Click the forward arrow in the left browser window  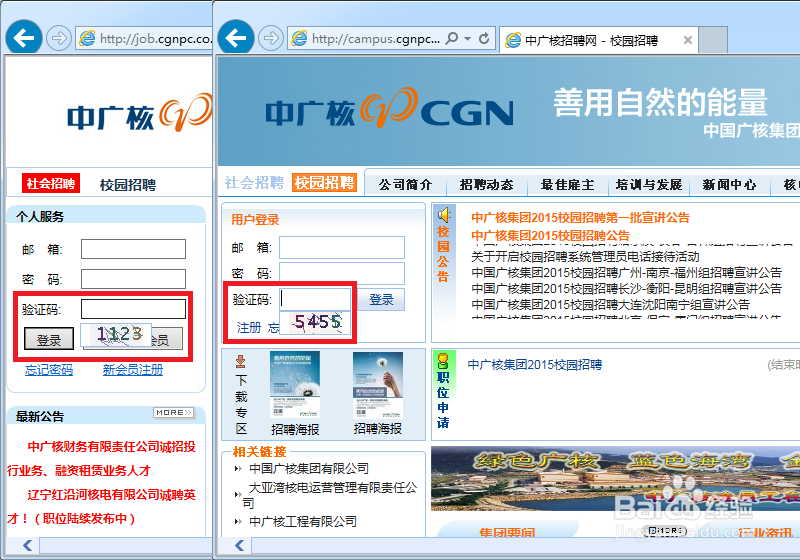tap(59, 38)
